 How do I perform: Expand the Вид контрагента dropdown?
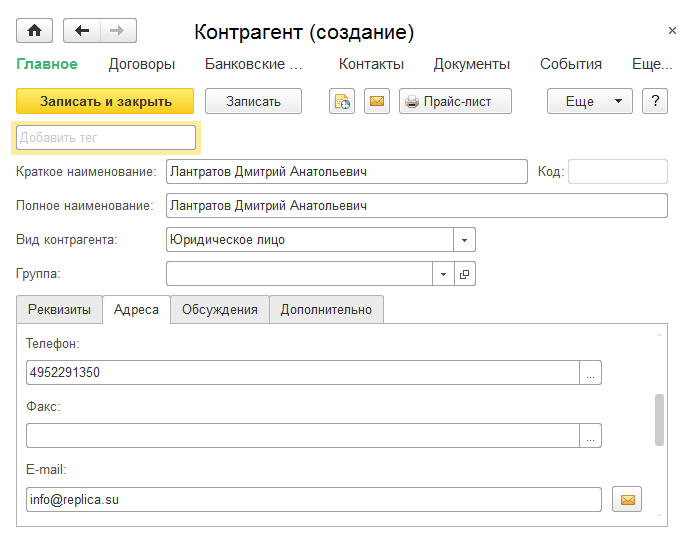point(465,240)
